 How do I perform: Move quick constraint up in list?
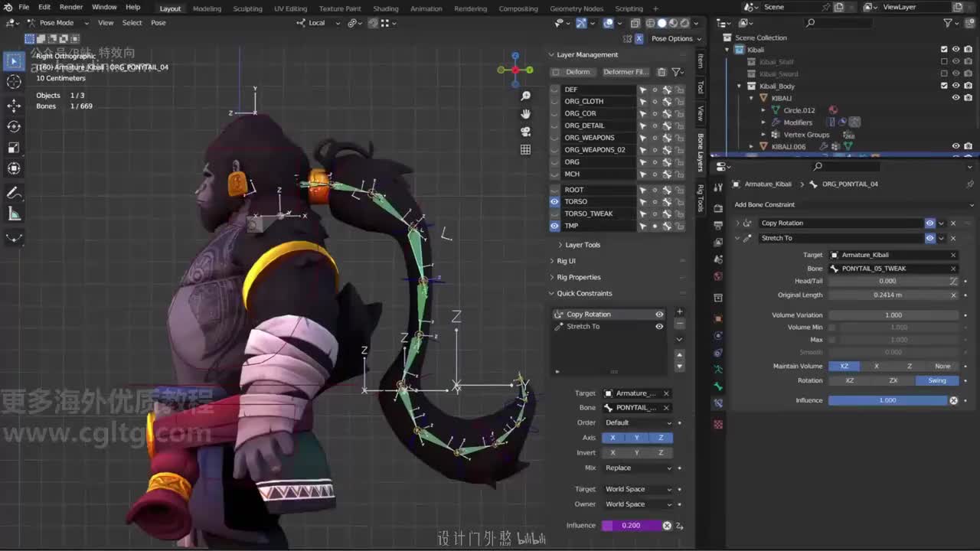point(679,354)
